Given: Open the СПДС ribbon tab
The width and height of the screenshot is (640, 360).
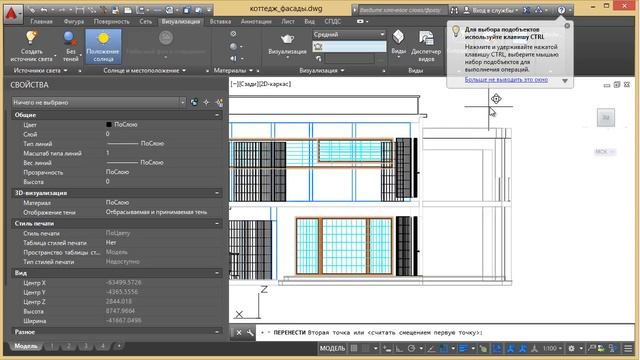Looking at the screenshot, I should pos(333,22).
